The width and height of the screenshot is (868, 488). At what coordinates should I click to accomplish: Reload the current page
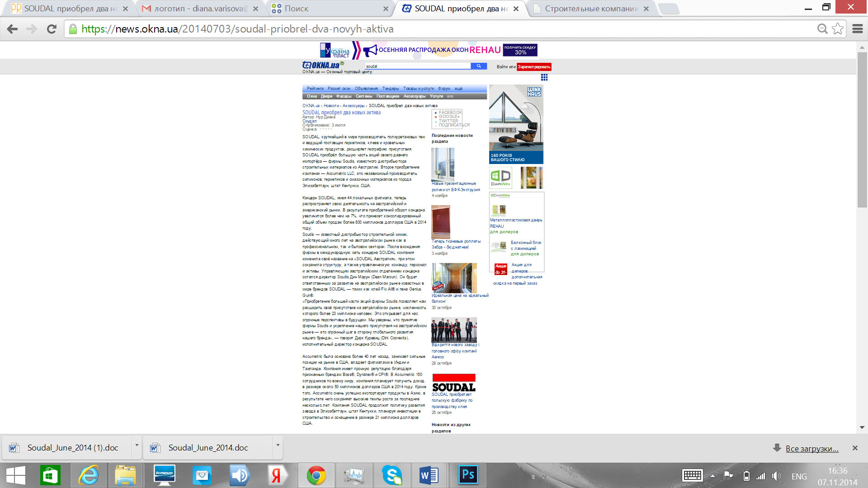pos(52,29)
